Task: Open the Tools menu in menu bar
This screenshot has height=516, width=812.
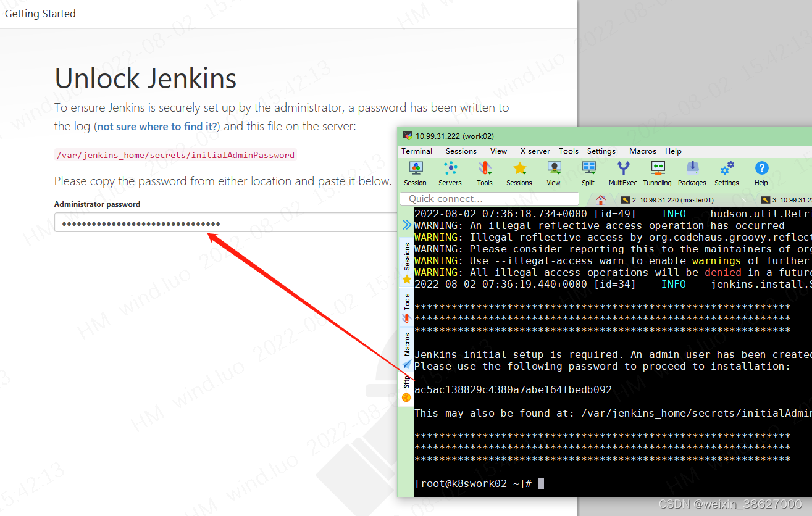Action: click(x=569, y=151)
